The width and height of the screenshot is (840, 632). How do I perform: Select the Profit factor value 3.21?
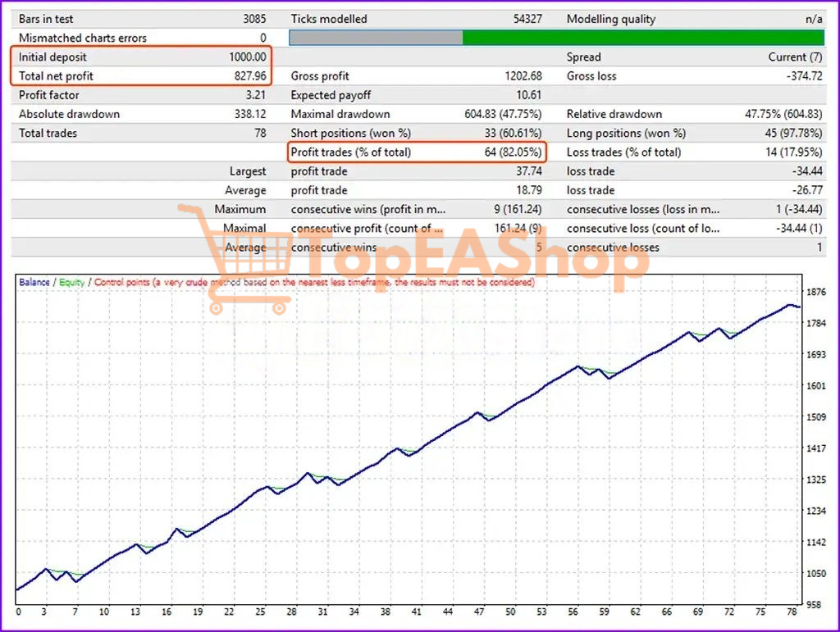tap(254, 95)
